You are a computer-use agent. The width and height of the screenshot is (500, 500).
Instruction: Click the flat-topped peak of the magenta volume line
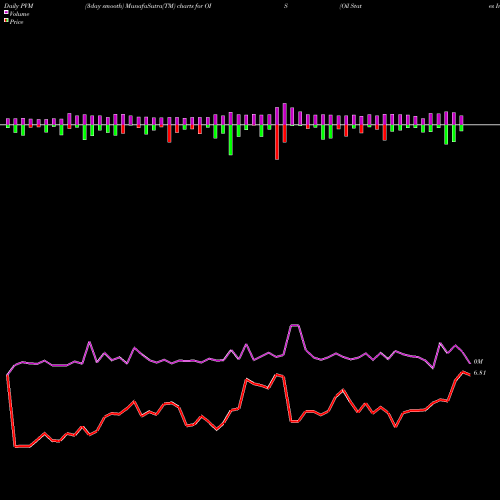pos(295,325)
